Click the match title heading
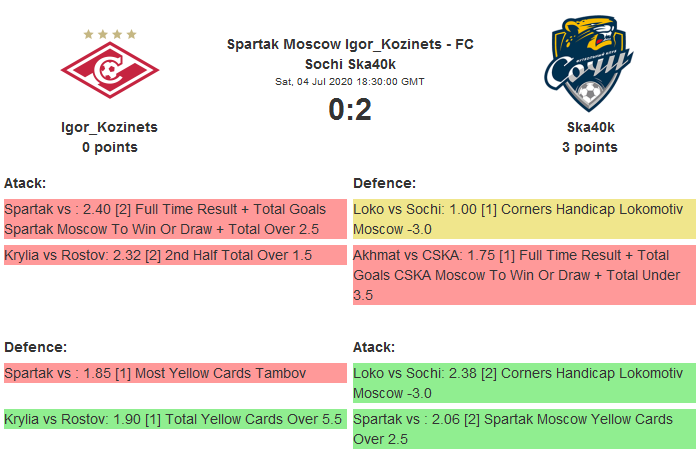 pyautogui.click(x=350, y=54)
